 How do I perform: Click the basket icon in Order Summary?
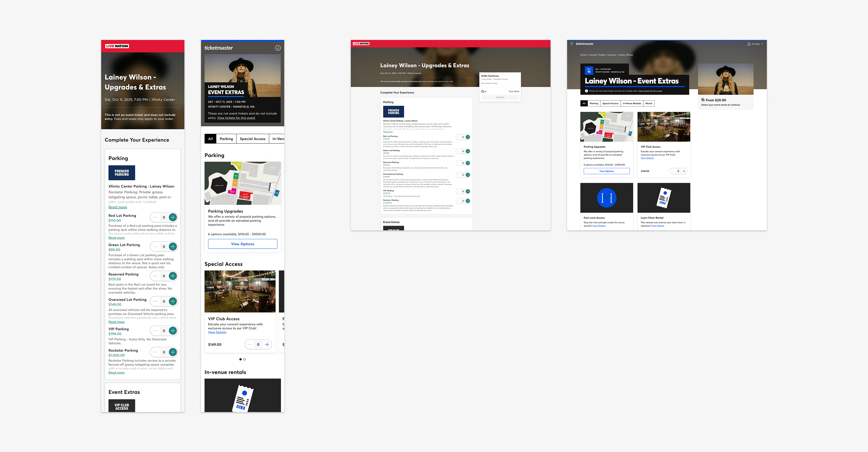click(x=483, y=91)
